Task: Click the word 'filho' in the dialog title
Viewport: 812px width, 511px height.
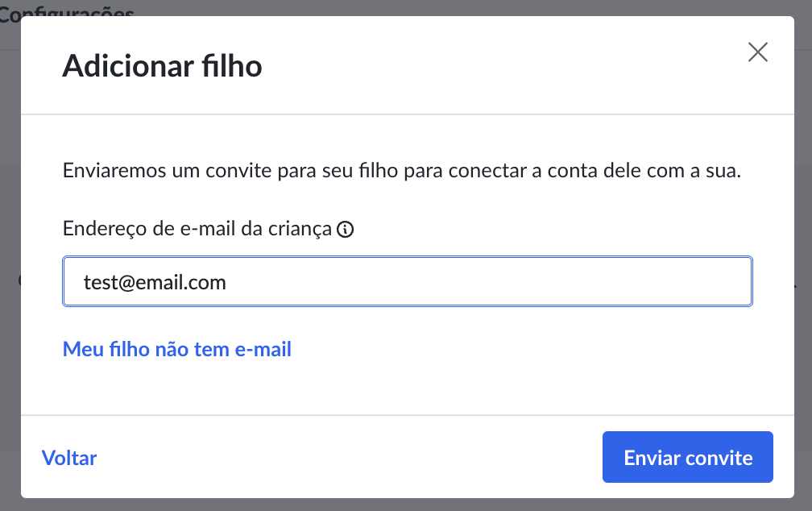Action: [x=231, y=66]
